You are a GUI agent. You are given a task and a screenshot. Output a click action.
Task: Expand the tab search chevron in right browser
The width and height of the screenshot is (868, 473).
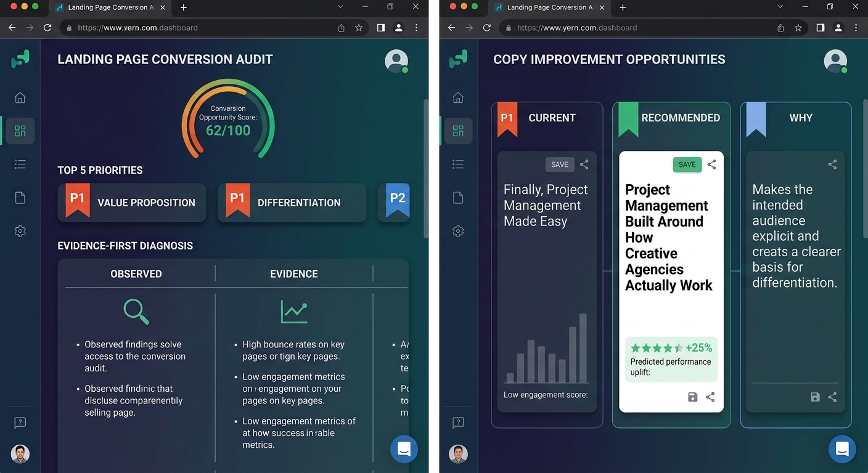[x=780, y=7]
